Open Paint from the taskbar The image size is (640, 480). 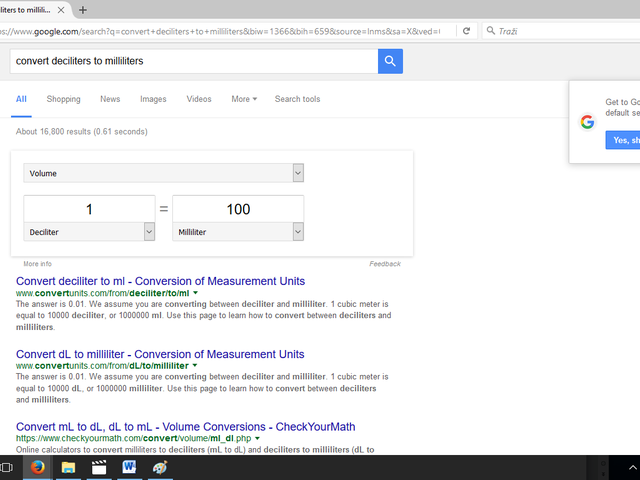click(160, 467)
